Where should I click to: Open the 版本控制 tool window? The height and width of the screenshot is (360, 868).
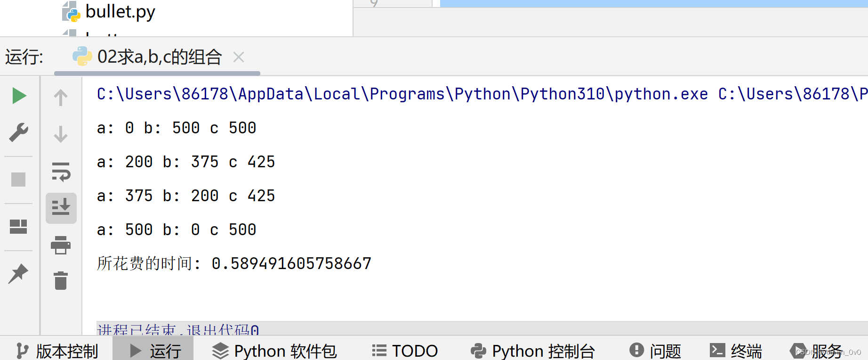click(57, 351)
